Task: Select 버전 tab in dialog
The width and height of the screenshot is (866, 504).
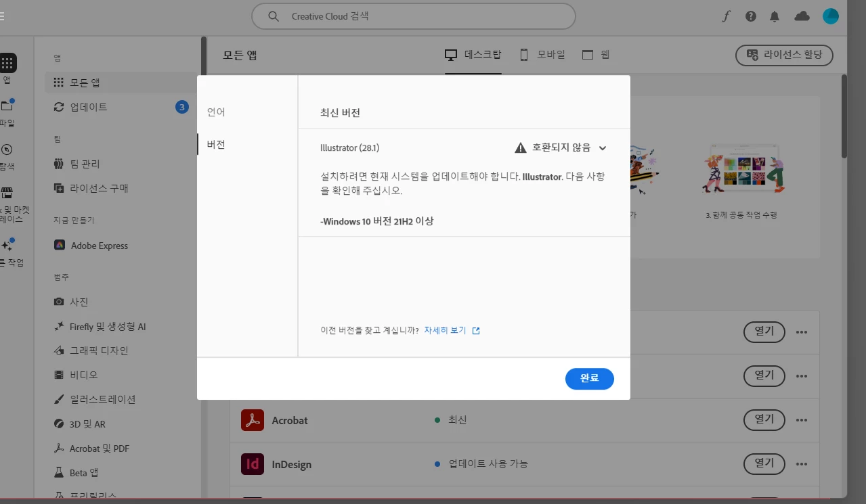Action: pyautogui.click(x=216, y=144)
